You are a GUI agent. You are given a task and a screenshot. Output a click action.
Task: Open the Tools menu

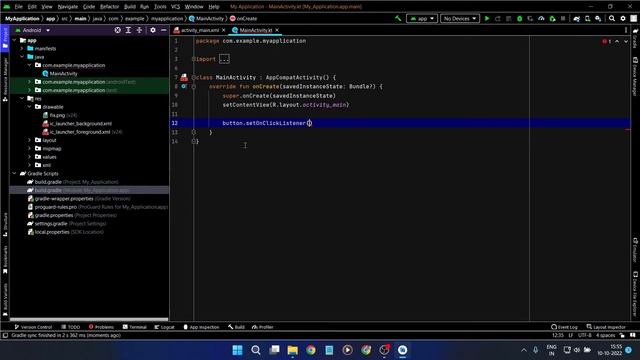160,7
